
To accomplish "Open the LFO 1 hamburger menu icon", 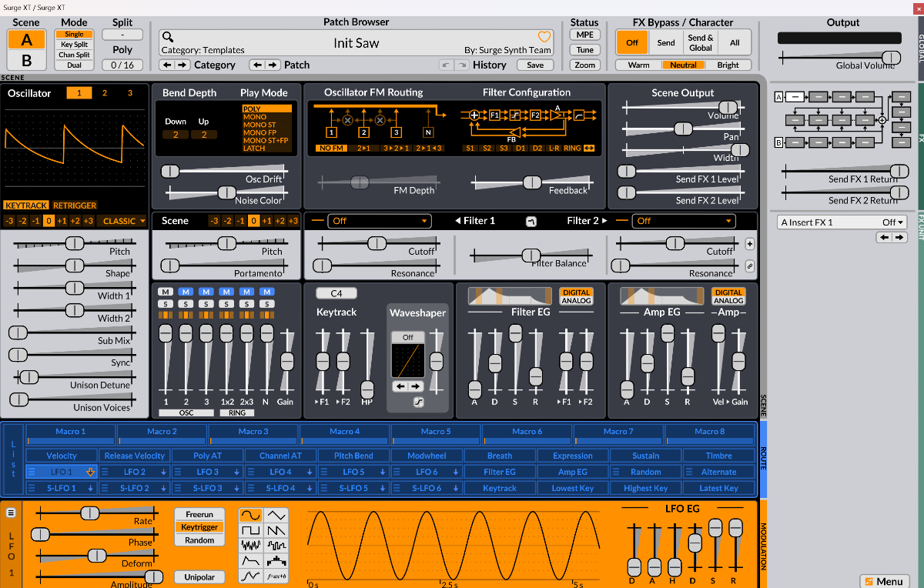I will [11, 513].
